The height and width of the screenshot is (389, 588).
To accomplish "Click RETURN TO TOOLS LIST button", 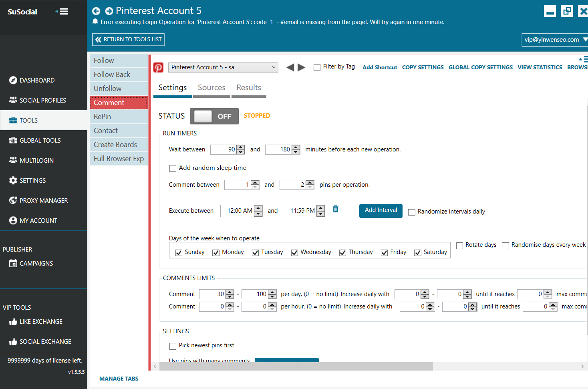I will (x=128, y=40).
